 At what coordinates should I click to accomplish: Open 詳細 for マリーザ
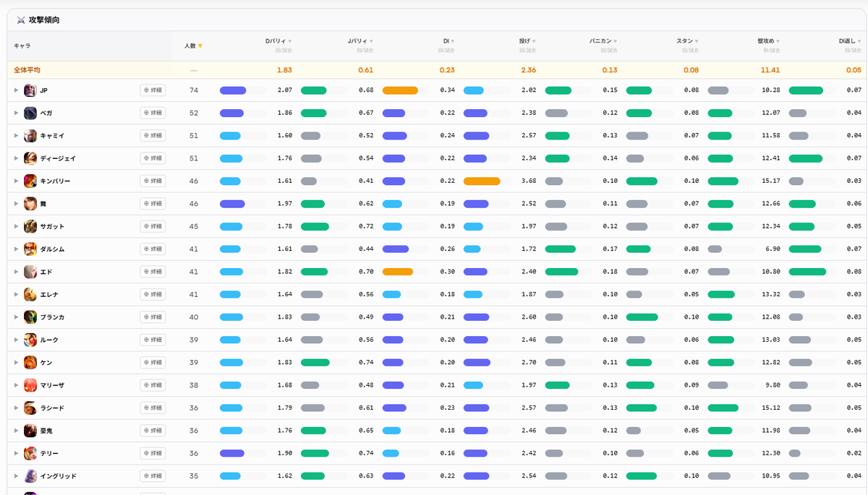153,385
